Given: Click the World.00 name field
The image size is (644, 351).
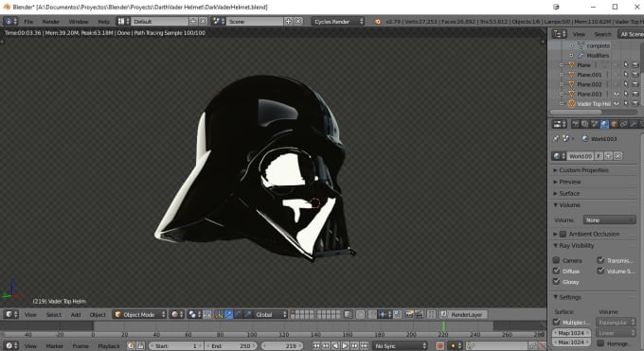Looking at the screenshot, I should (580, 156).
